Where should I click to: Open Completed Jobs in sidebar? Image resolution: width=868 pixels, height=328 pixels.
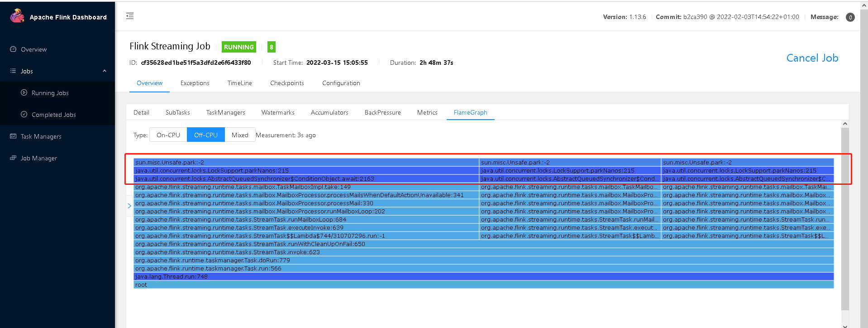57,115
